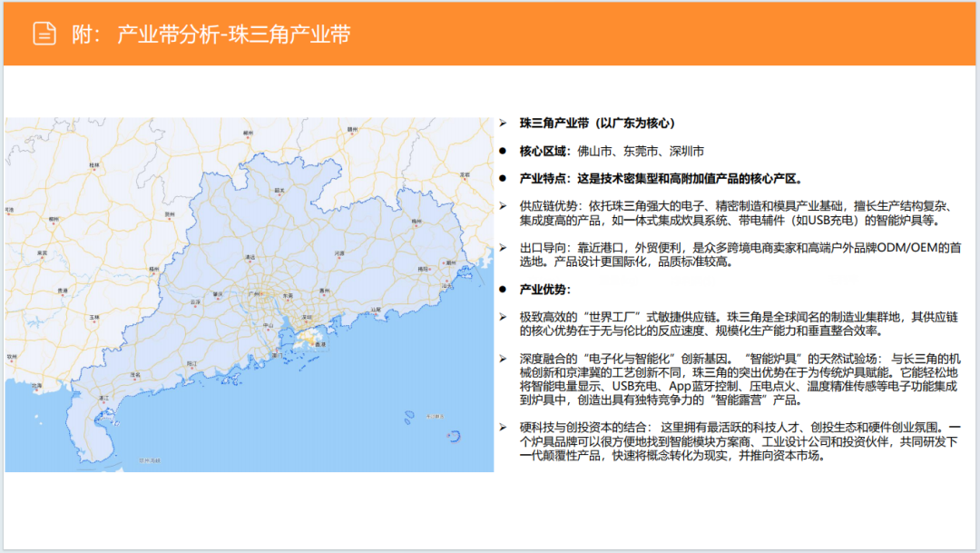Click 玉林 city label on the map
980x553 pixels.
coord(94,317)
